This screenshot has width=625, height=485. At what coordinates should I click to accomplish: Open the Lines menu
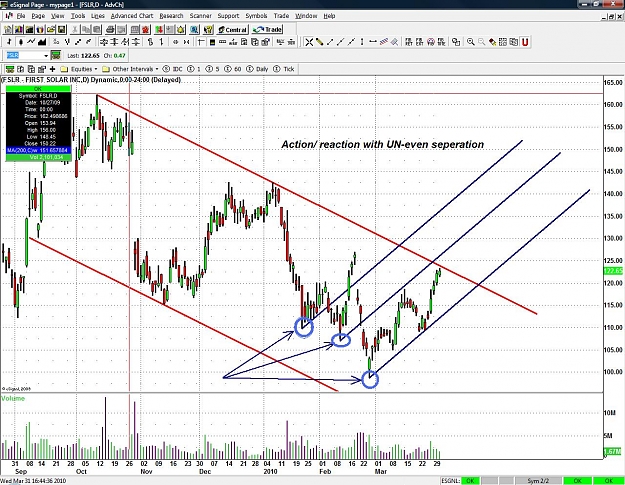pos(98,16)
